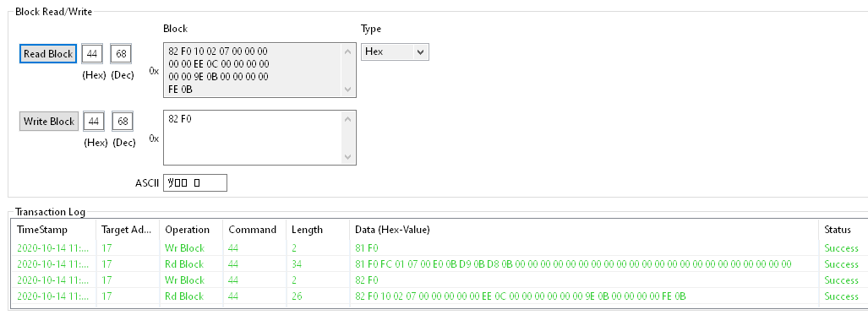
Task: Click up arrow of write block scrollbar
Action: [347, 119]
